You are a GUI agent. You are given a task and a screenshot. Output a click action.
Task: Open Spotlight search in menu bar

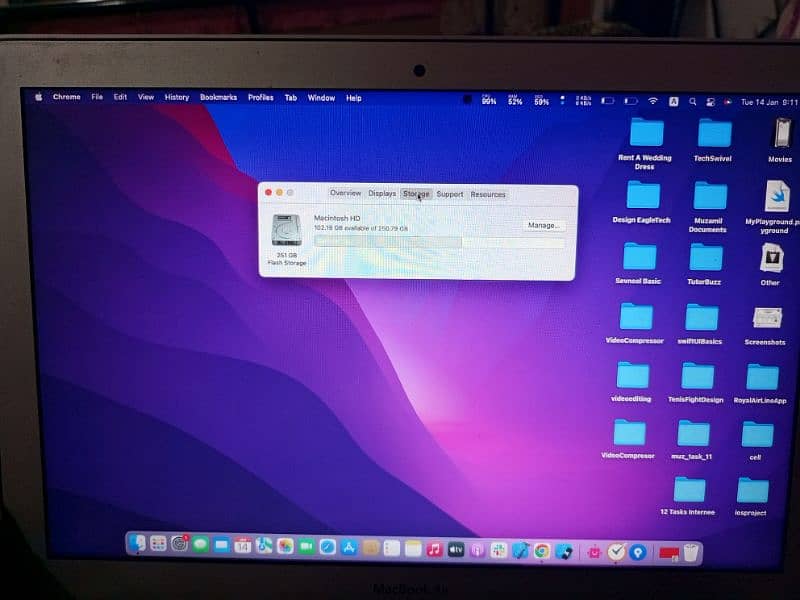point(692,102)
